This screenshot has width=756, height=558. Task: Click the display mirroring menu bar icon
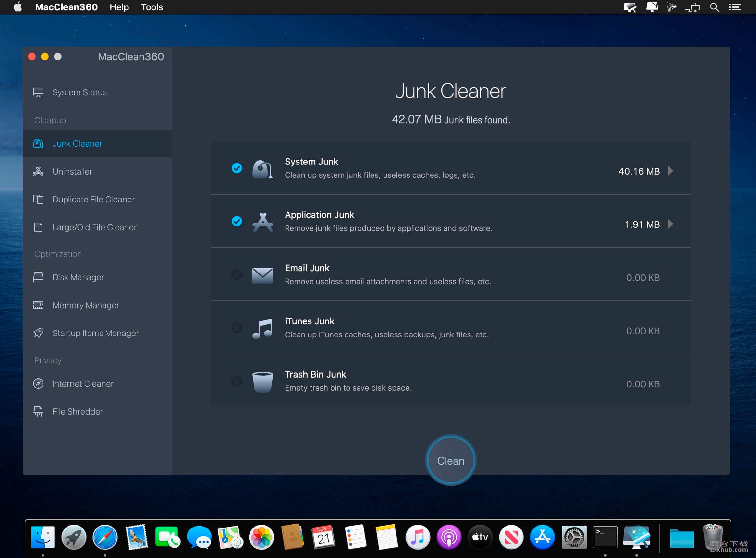[x=692, y=7]
